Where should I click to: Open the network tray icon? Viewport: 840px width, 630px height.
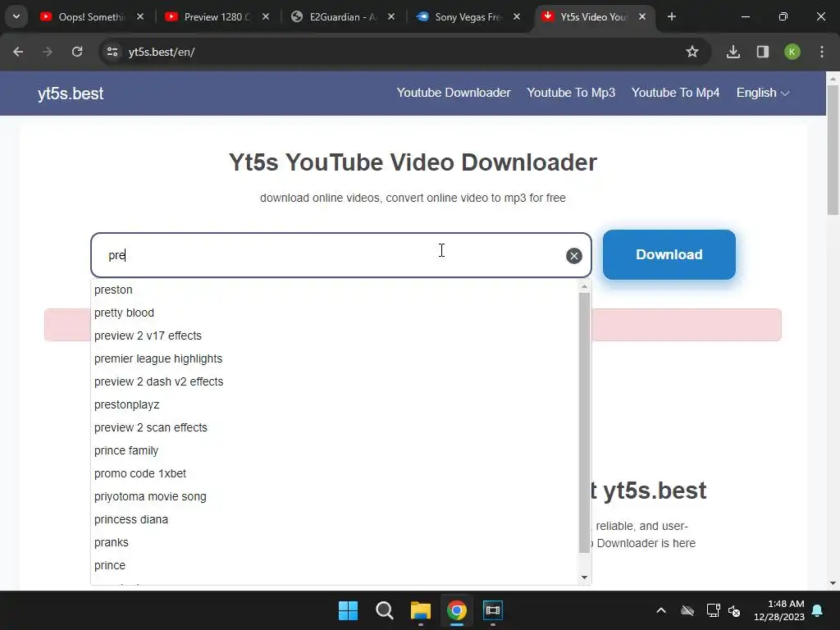click(x=713, y=610)
